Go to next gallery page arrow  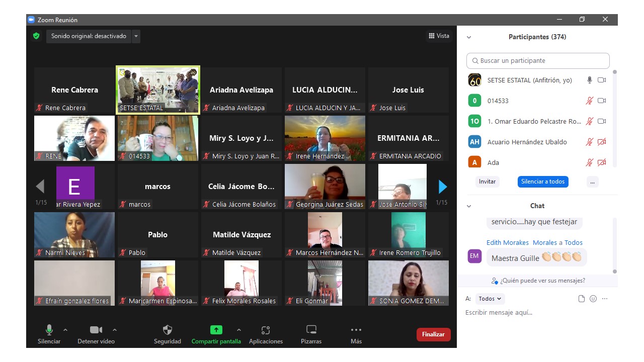443,187
